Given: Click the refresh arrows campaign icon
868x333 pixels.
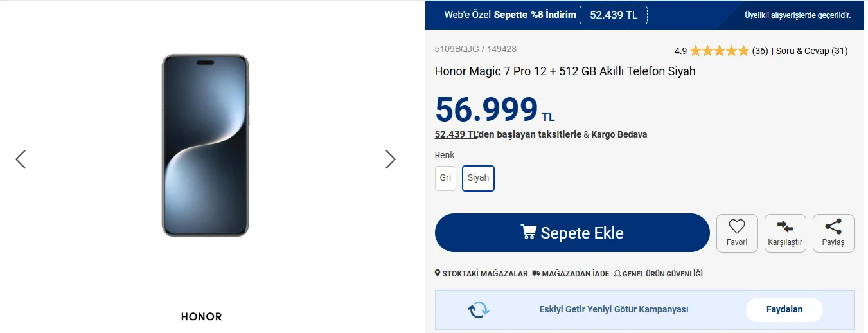Looking at the screenshot, I should click(478, 310).
